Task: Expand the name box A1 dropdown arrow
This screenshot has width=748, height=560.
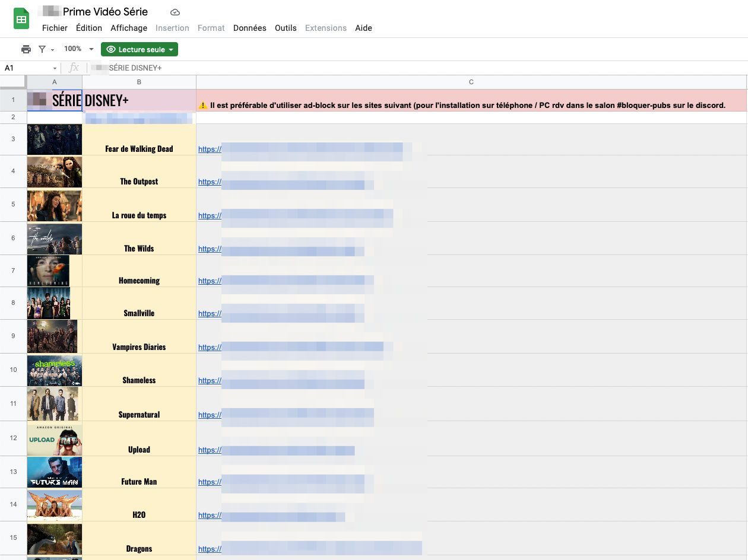Action: click(x=55, y=68)
